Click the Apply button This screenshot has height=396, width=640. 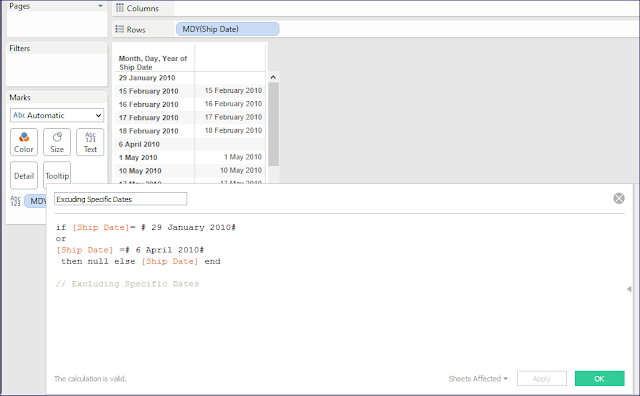[x=542, y=378]
